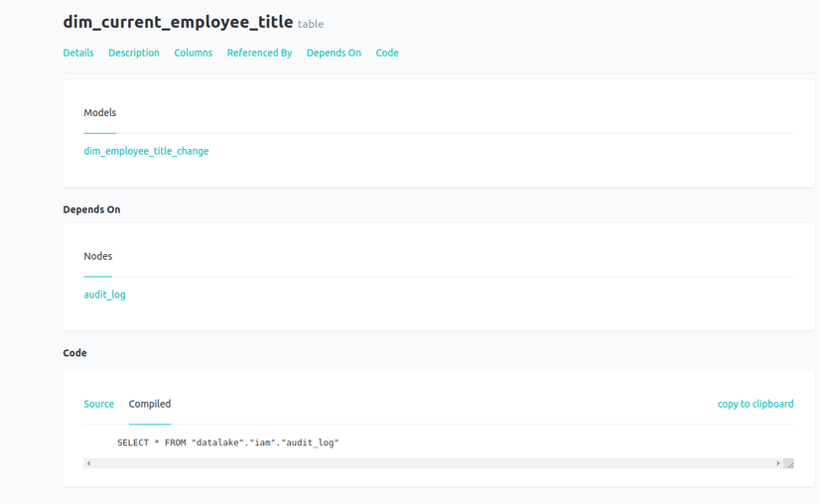Go to the Referenced By section link
This screenshot has width=819, height=504.
259,53
